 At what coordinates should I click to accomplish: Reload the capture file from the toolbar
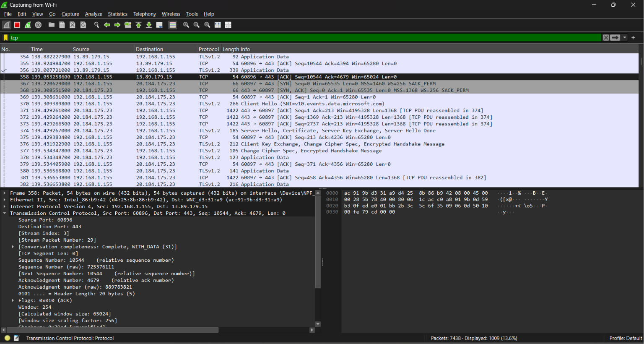click(x=83, y=25)
